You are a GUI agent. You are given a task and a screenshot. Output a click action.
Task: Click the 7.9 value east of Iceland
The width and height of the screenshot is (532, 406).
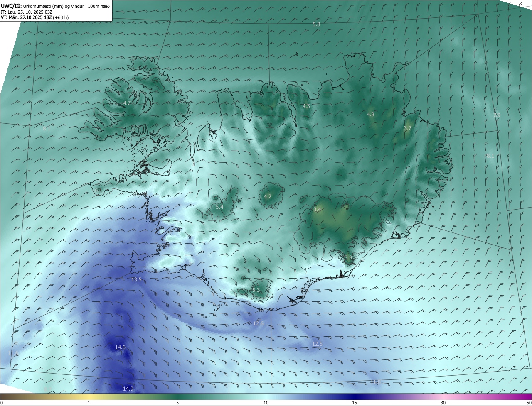pyautogui.click(x=497, y=115)
